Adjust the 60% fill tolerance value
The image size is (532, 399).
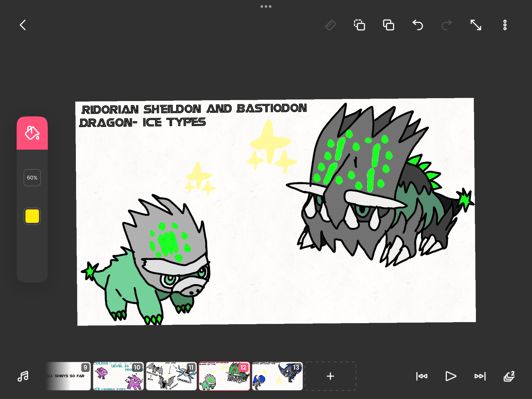[32, 178]
